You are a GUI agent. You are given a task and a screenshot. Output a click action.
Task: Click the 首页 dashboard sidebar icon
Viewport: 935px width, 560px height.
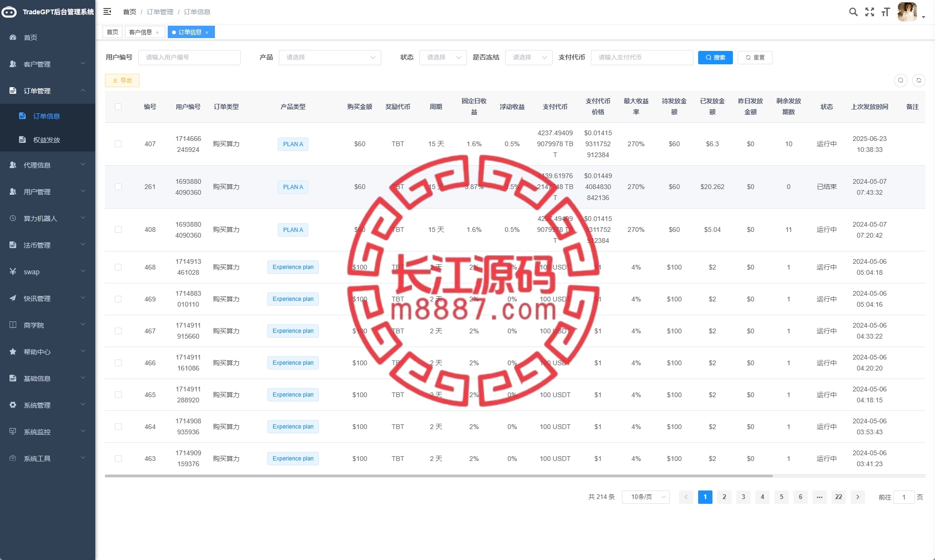tap(13, 37)
